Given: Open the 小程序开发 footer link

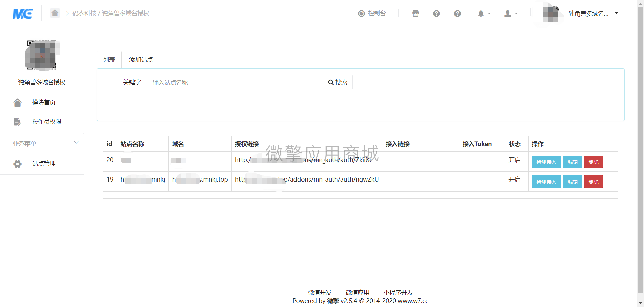Looking at the screenshot, I should (x=398, y=293).
